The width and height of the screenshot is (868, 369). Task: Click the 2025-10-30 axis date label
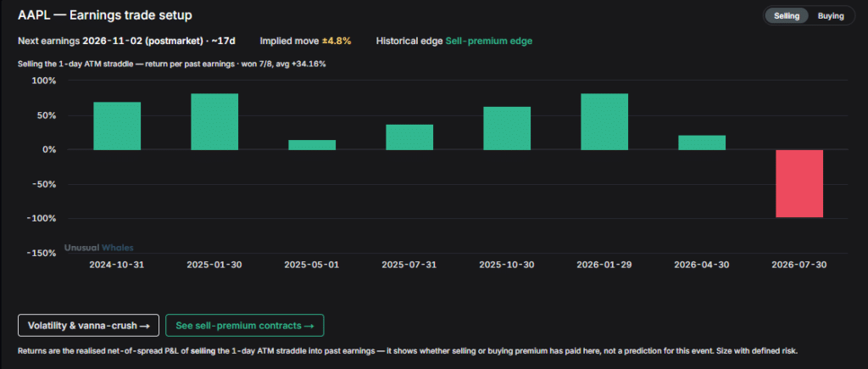pos(507,265)
